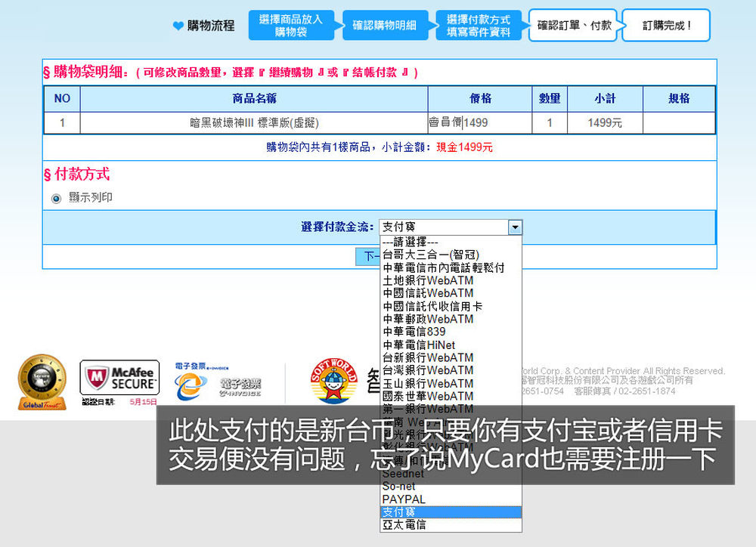Click the 電子發票 e-invoice logo
Viewport: 756px width, 547px height.
pos(218,382)
